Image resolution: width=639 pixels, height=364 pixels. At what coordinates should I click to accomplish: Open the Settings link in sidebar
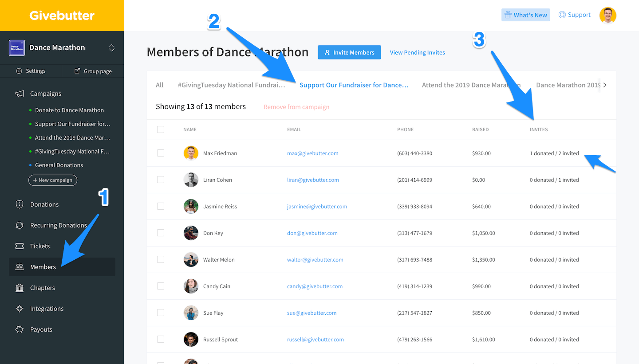31,71
